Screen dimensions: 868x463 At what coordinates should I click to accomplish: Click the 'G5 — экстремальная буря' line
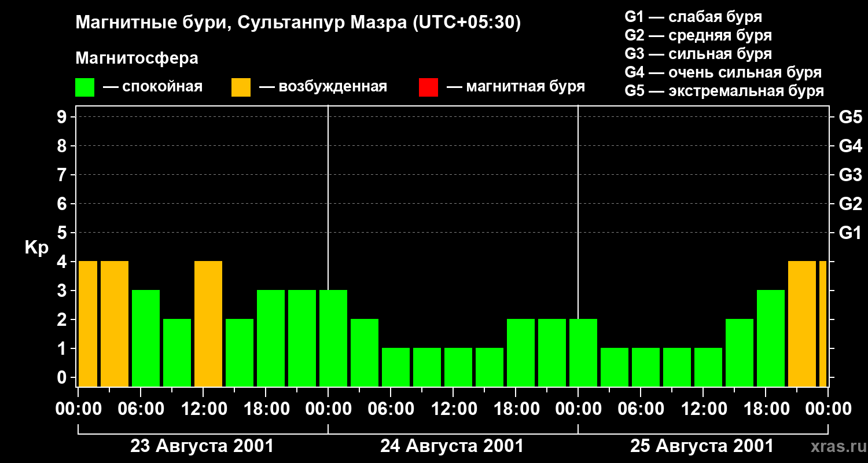tap(724, 91)
